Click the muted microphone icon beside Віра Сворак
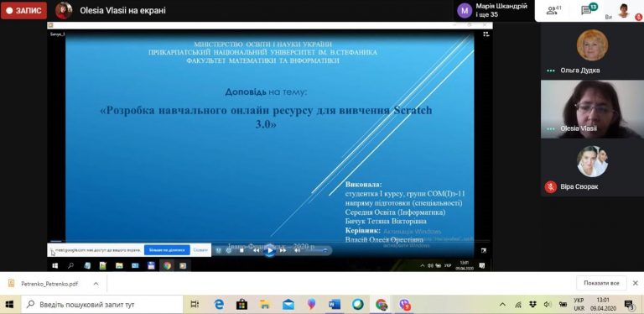The height and width of the screenshot is (314, 644). (x=550, y=186)
